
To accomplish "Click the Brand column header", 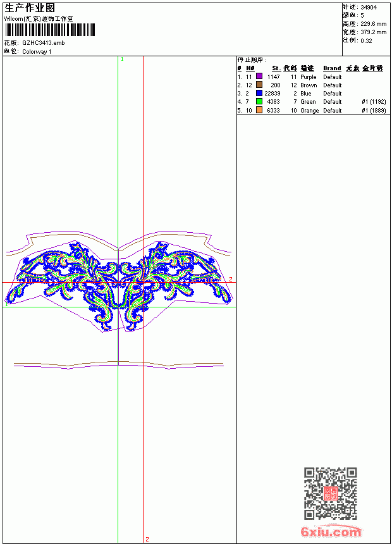I will (x=332, y=68).
